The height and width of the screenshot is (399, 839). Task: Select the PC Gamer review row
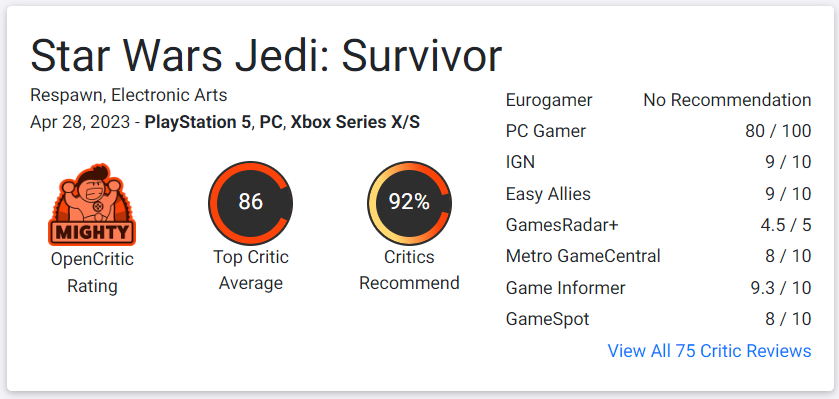[x=658, y=131]
